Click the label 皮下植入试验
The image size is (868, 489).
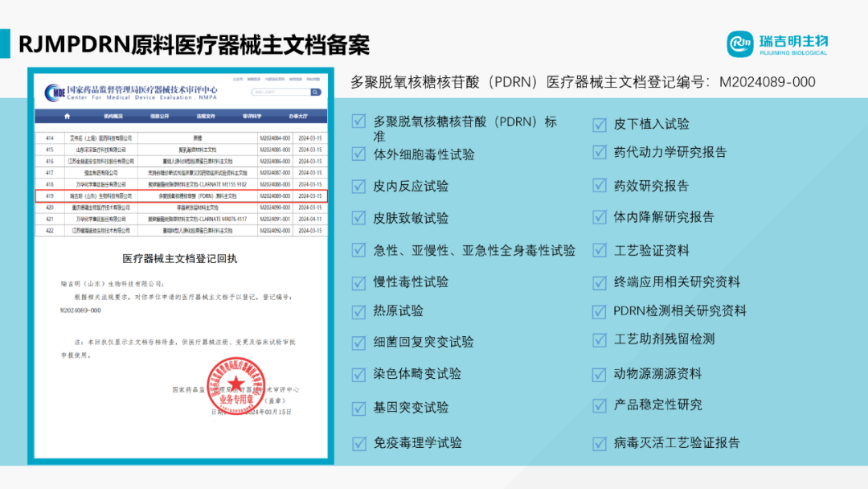click(x=652, y=125)
